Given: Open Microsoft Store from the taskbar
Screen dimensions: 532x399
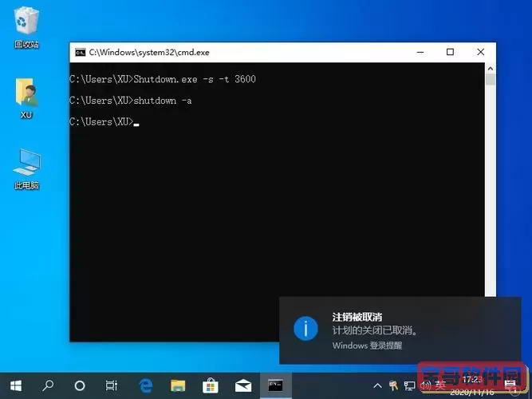Looking at the screenshot, I should point(210,385).
